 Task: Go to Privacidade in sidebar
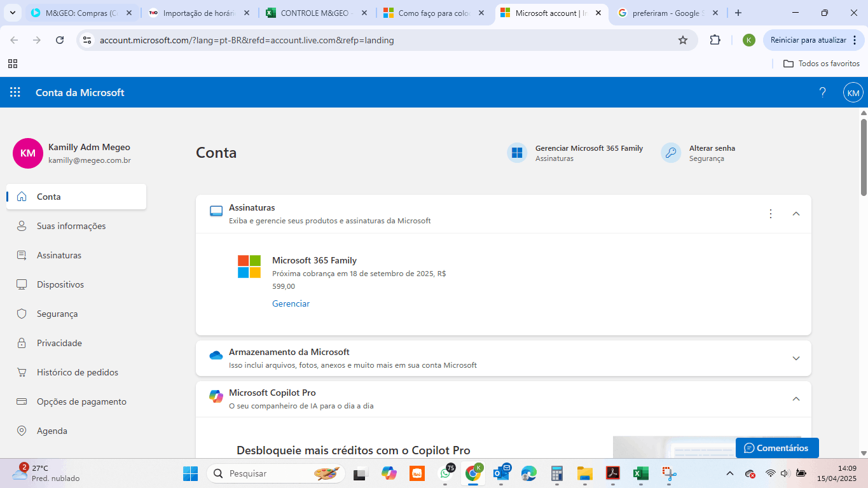(59, 343)
